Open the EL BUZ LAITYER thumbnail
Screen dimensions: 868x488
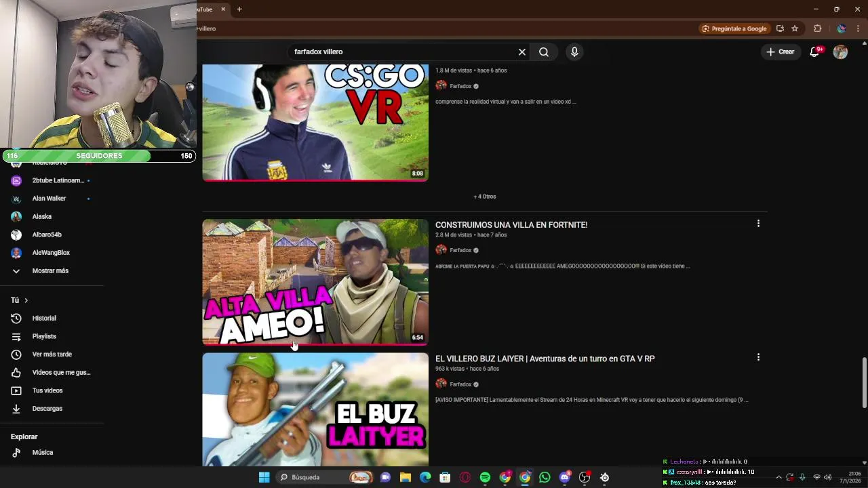[315, 409]
